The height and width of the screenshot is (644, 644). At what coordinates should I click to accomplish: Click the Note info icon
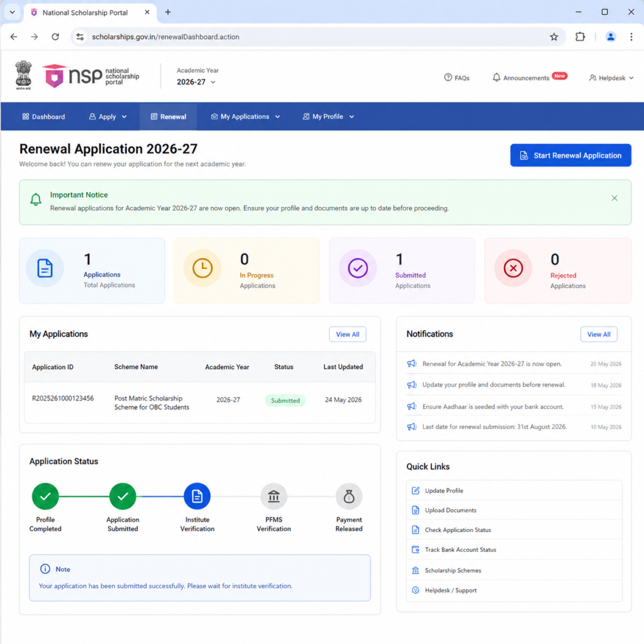tap(45, 569)
